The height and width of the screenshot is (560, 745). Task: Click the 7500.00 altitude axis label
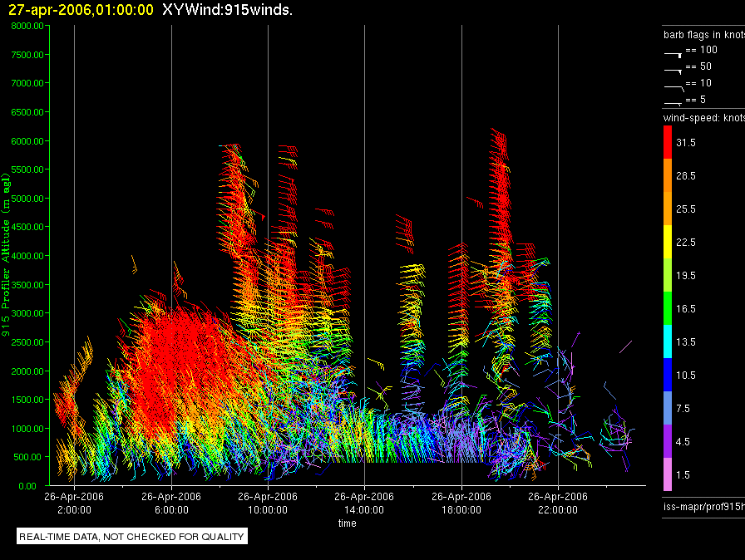click(27, 55)
